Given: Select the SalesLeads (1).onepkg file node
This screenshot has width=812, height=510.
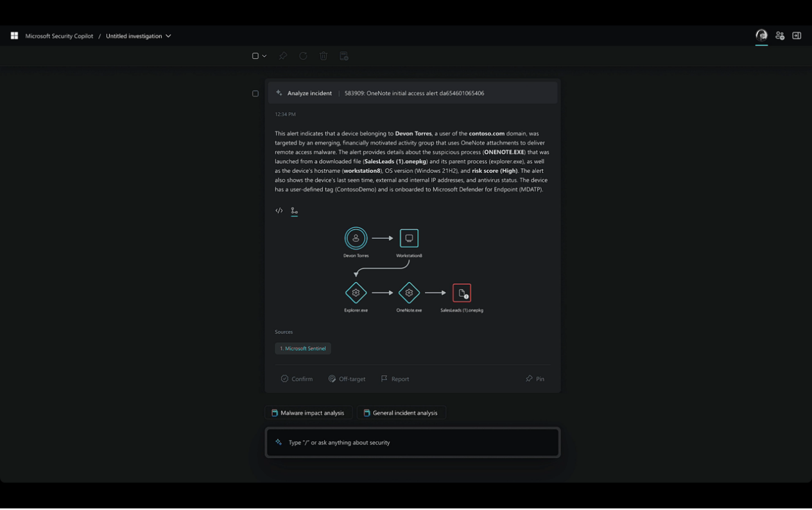Looking at the screenshot, I should (462, 293).
